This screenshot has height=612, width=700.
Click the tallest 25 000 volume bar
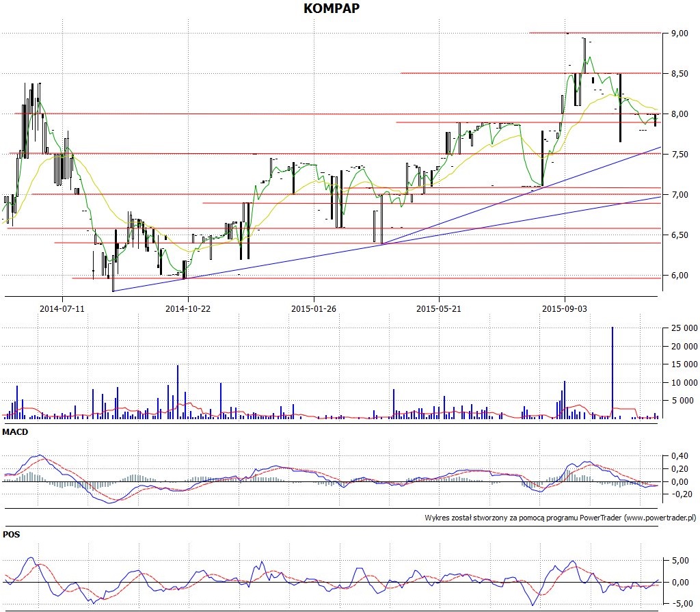(x=612, y=373)
